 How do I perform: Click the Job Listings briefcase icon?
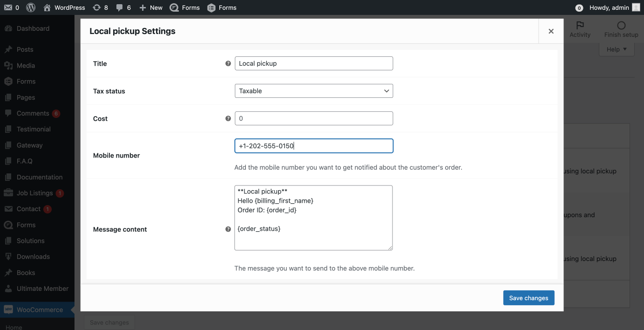click(8, 193)
